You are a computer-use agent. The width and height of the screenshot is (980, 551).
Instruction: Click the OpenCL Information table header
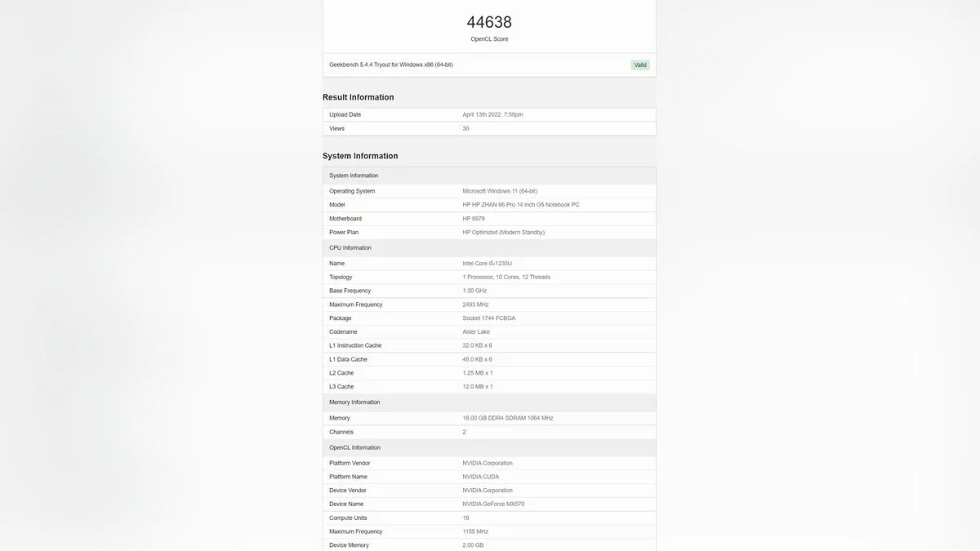coord(354,448)
